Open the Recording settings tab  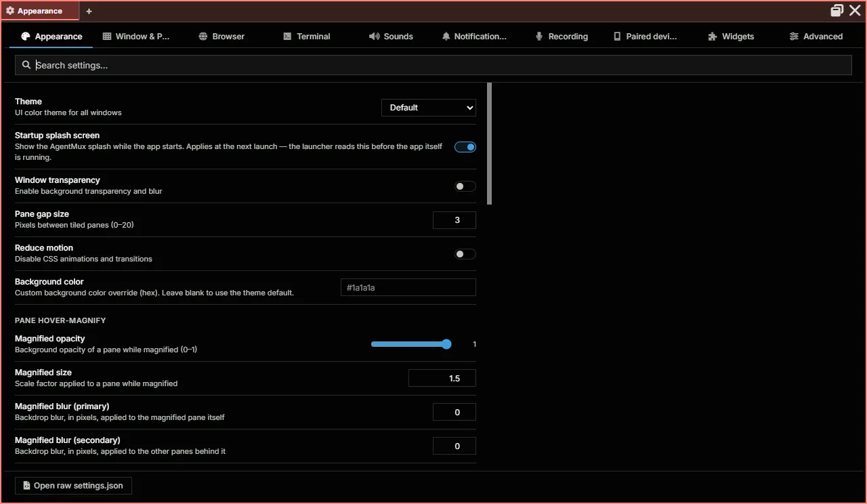562,37
